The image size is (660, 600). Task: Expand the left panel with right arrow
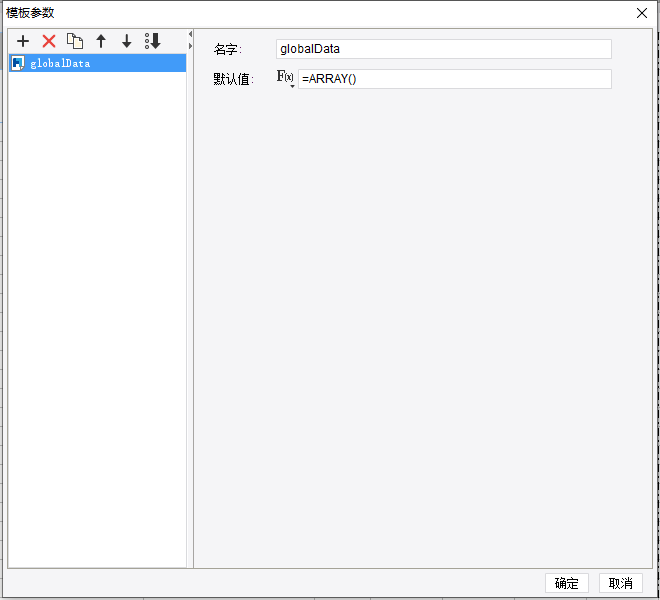190,45
